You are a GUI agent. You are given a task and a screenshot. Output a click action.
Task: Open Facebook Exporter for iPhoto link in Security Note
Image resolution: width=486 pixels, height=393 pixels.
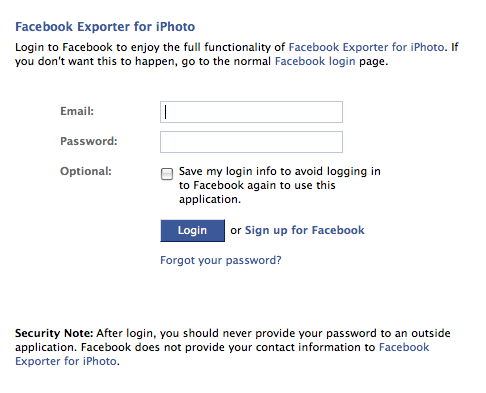[222, 354]
